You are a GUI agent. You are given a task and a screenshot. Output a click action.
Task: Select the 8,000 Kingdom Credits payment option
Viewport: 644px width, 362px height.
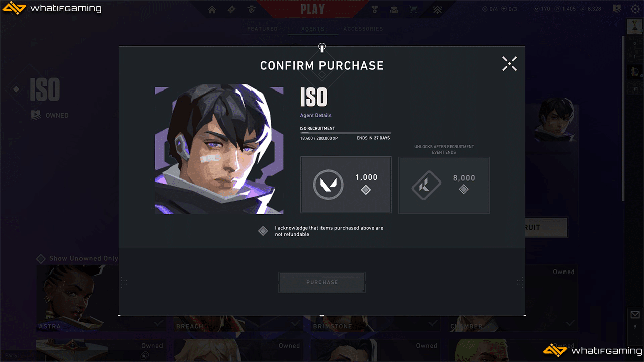[444, 185]
